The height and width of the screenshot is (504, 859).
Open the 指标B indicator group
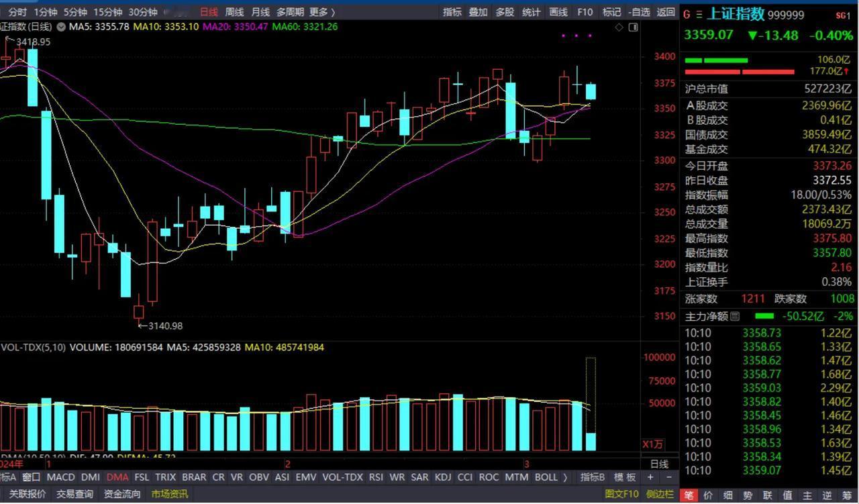click(593, 477)
